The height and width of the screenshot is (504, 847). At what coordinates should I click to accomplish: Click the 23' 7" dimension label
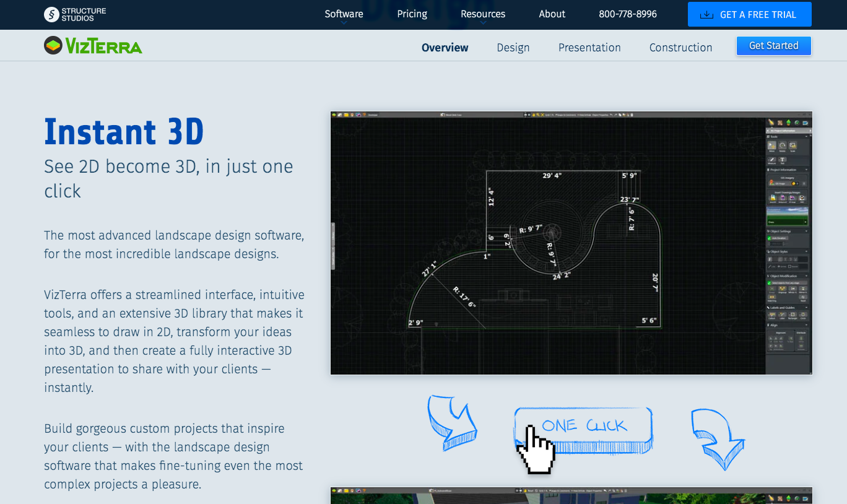[x=630, y=199]
